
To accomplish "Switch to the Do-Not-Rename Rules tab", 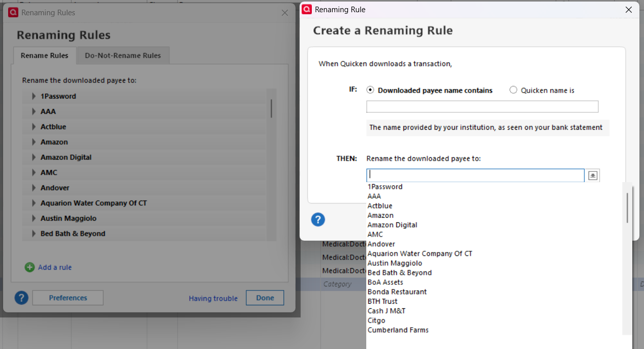I will coord(123,55).
